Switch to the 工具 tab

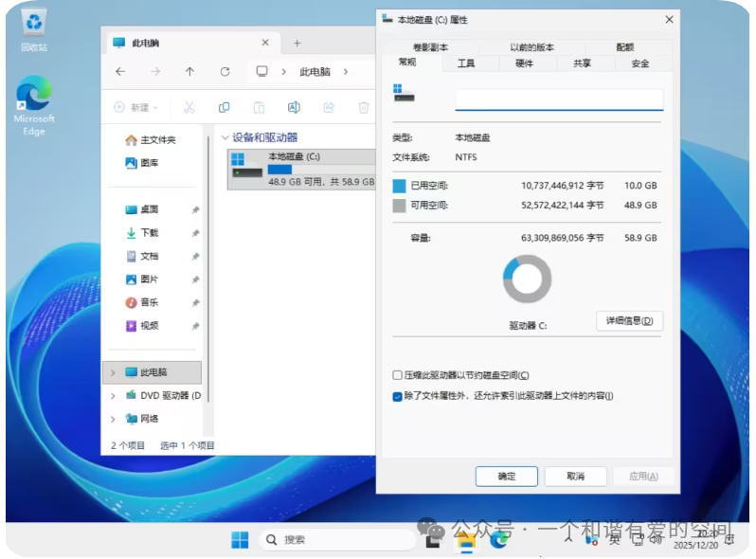[466, 63]
